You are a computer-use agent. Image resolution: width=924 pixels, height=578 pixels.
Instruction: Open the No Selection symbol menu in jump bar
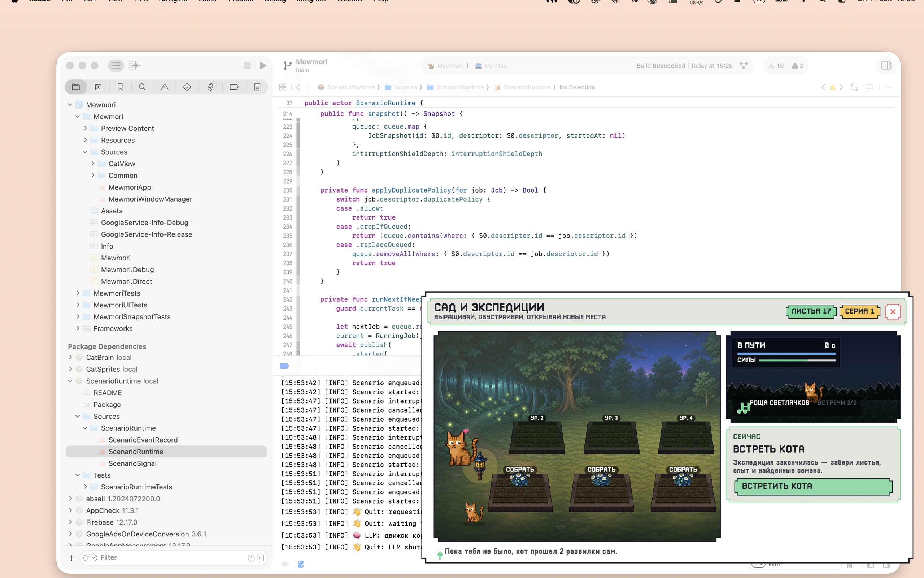point(577,87)
